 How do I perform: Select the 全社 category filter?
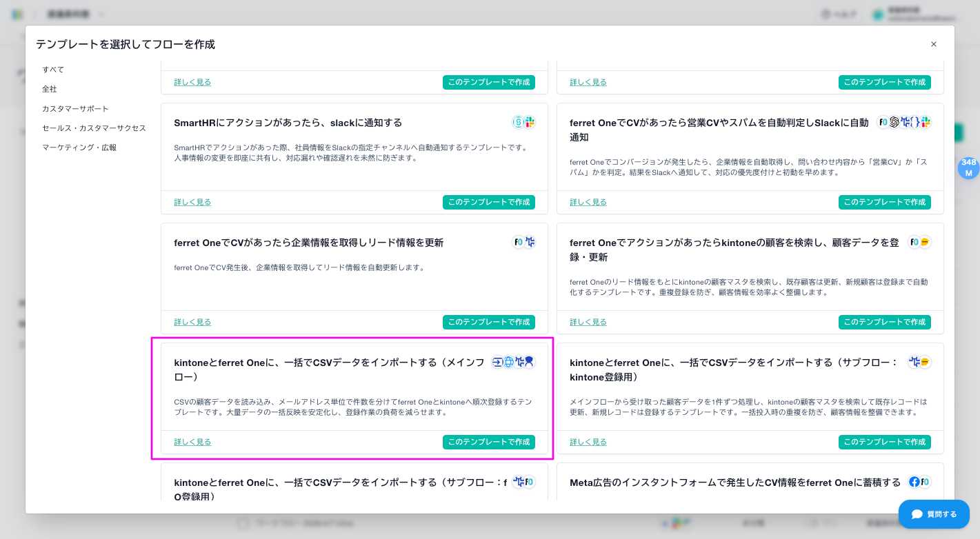tap(50, 89)
